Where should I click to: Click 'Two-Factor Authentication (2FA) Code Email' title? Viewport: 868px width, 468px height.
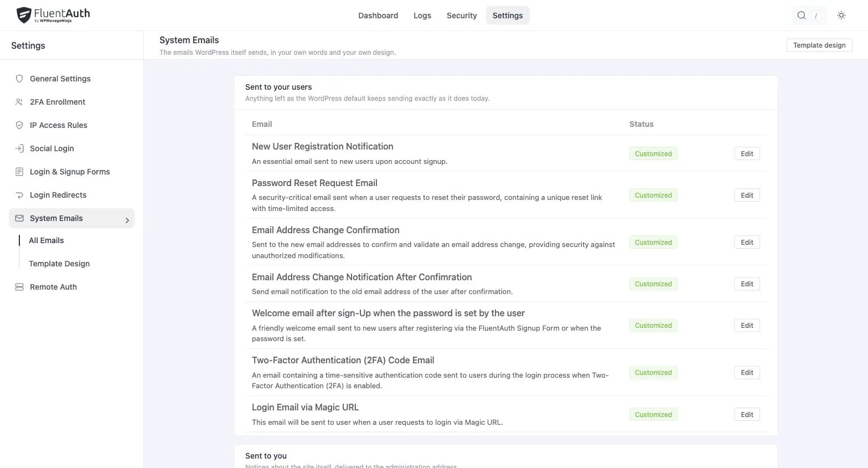coord(343,360)
